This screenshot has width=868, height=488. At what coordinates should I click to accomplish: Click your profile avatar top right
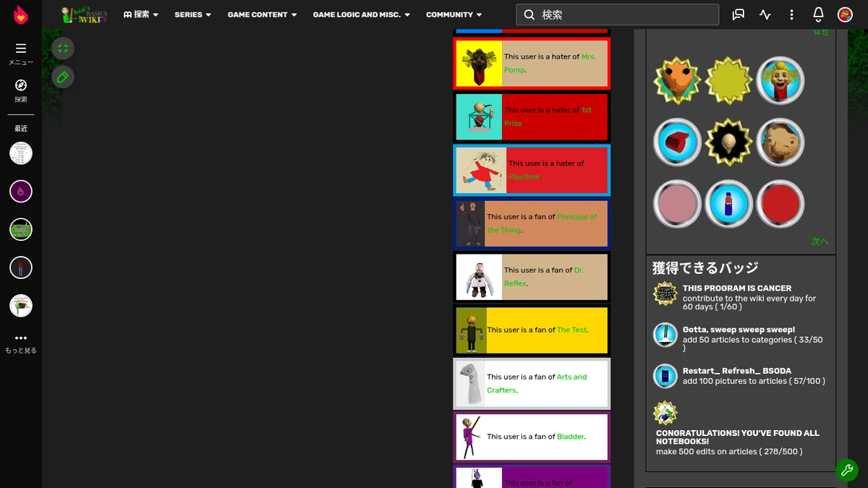click(x=845, y=14)
